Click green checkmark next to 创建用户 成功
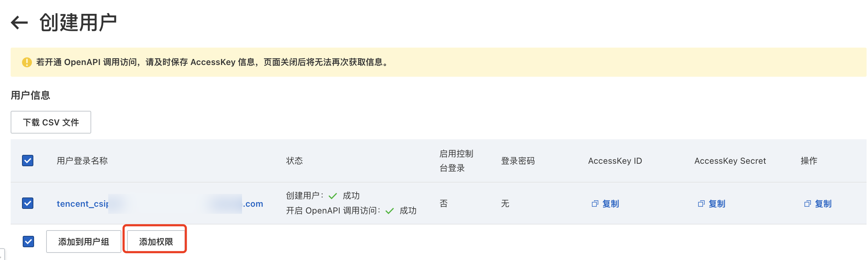 pos(333,196)
